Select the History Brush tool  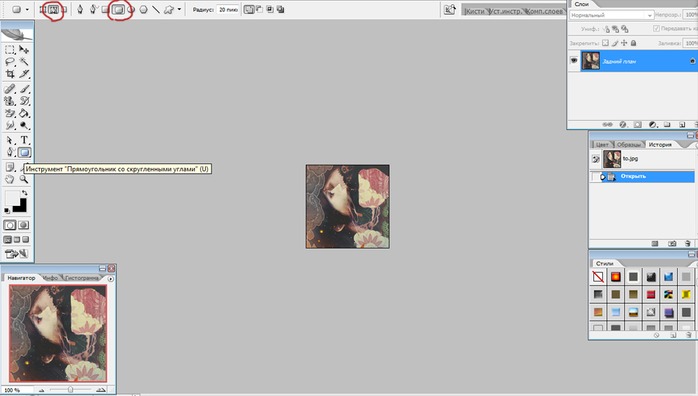(x=24, y=101)
